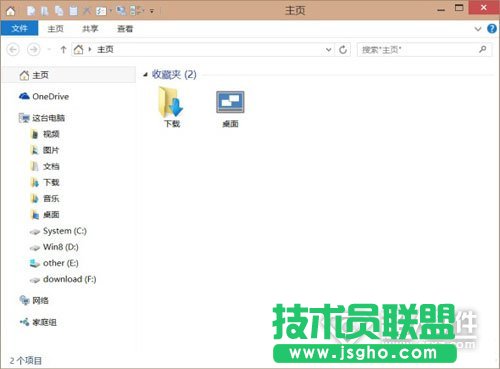This screenshot has height=369, width=500.
Task: Select the other (E:) drive
Action: click(61, 263)
